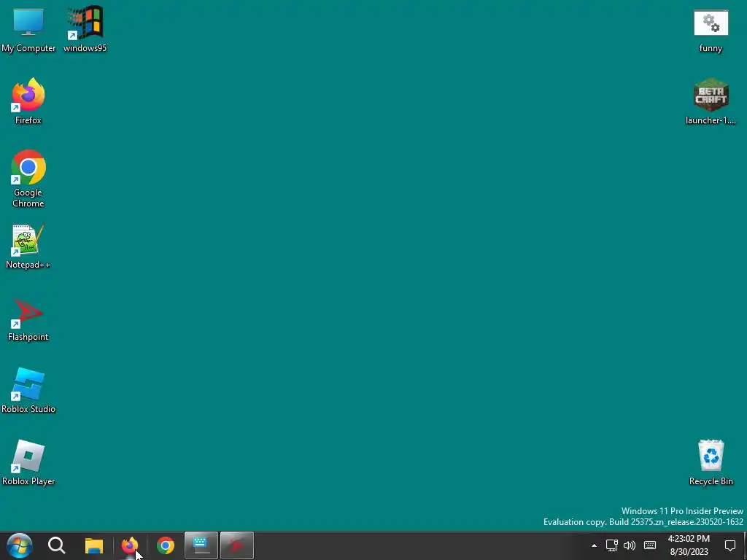
Task: Open File Explorer from the taskbar
Action: [x=94, y=545]
